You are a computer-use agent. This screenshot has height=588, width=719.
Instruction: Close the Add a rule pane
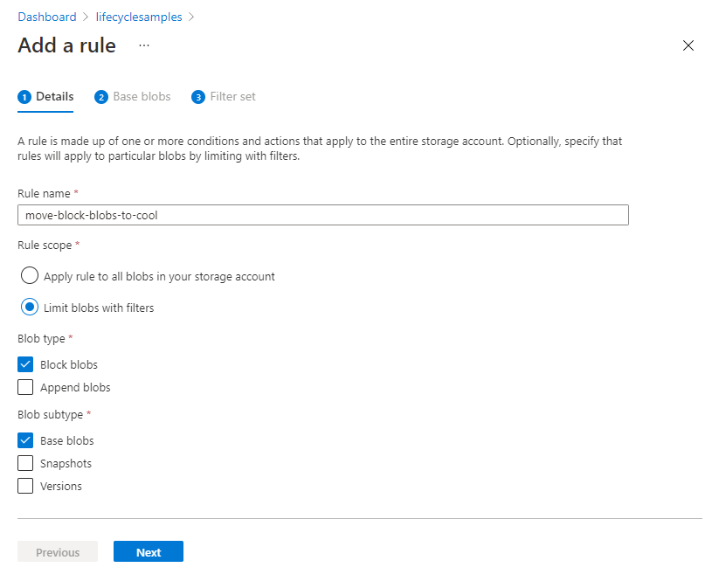pyautogui.click(x=688, y=45)
